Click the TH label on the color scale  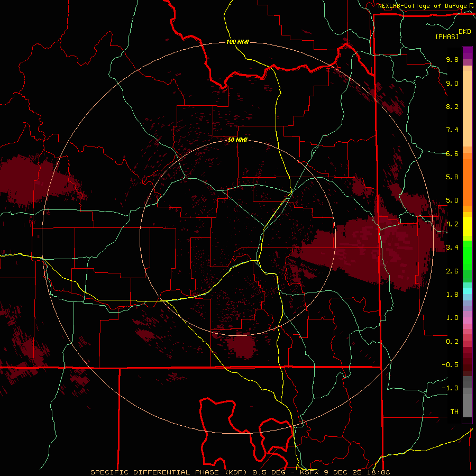point(454,412)
